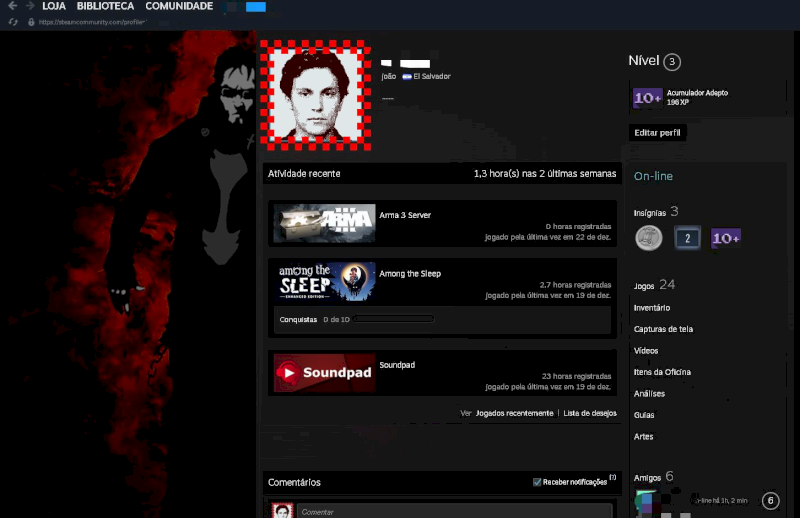The height and width of the screenshot is (518, 800).
Task: Click the 0 de 10 achievements progress bar
Action: pyautogui.click(x=393, y=319)
